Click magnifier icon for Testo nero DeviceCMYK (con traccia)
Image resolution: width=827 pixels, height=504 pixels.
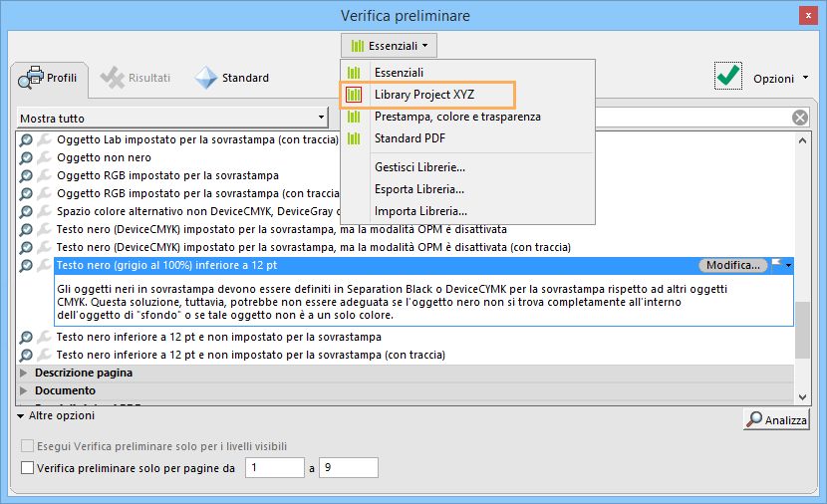tap(26, 248)
